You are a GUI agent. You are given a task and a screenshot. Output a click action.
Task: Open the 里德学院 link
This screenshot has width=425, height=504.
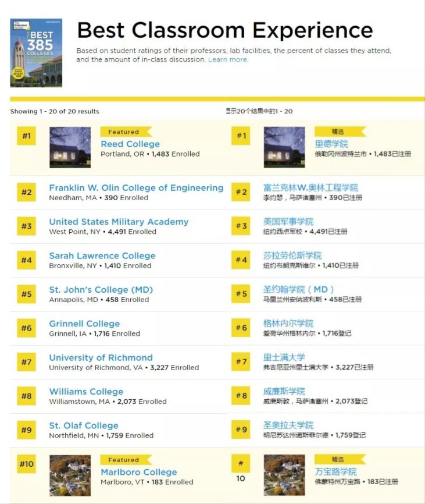click(331, 144)
